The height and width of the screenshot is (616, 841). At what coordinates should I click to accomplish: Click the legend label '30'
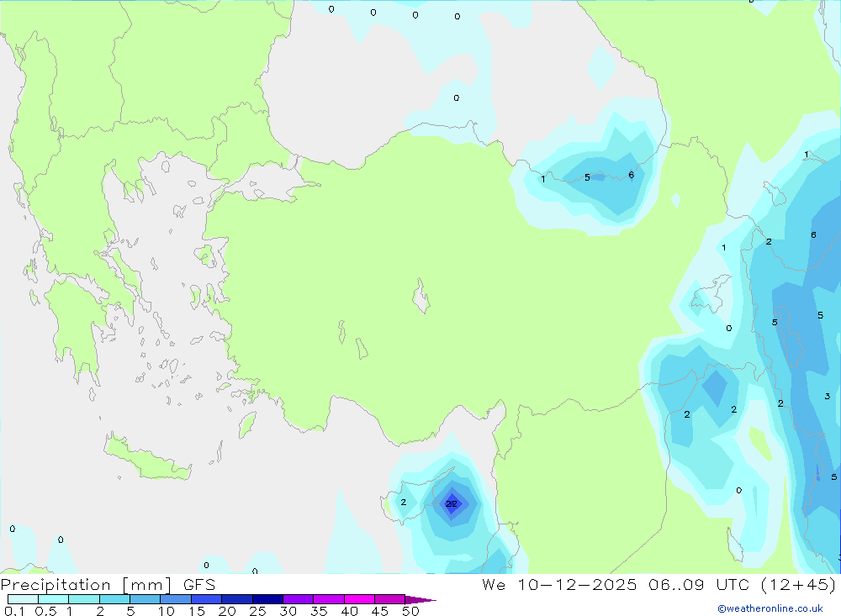click(288, 611)
